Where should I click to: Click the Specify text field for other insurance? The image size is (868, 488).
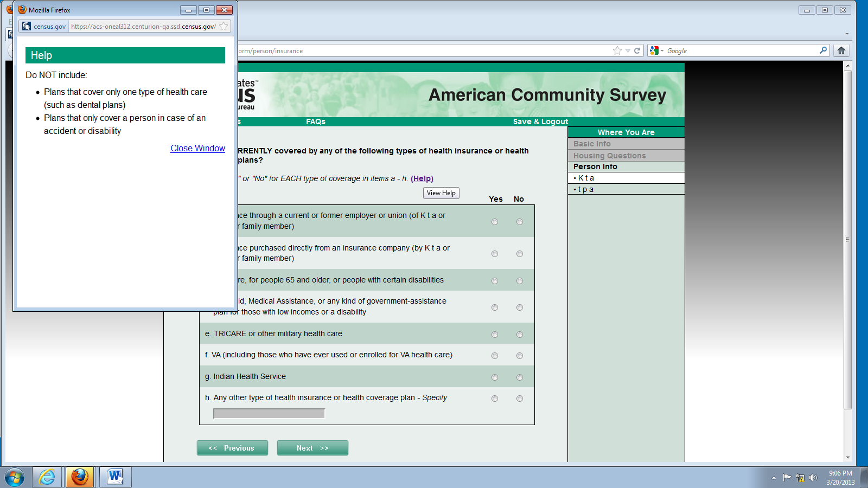coord(269,414)
